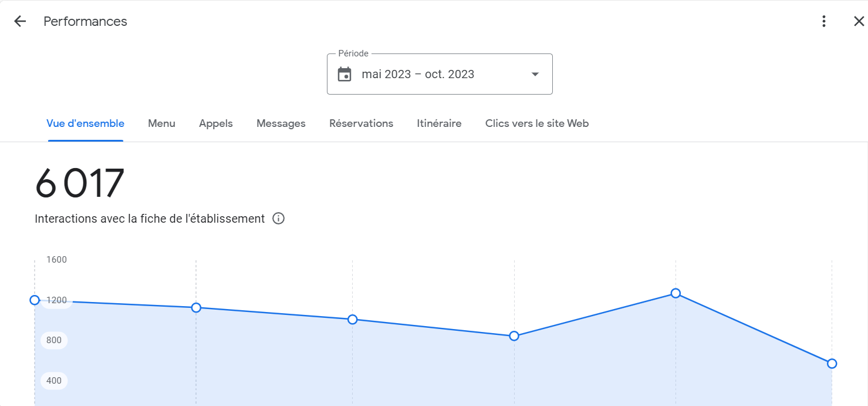Image resolution: width=868 pixels, height=406 pixels.
Task: Switch to the Menu tab
Action: (x=161, y=123)
